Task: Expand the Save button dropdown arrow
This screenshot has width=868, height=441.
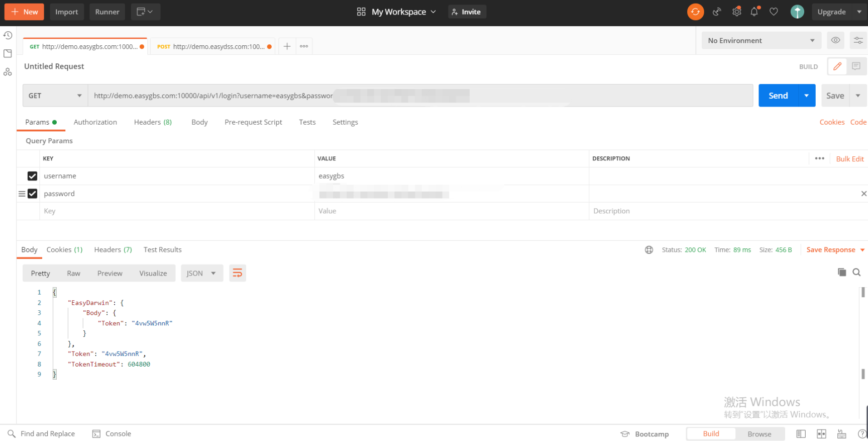Action: tap(858, 96)
